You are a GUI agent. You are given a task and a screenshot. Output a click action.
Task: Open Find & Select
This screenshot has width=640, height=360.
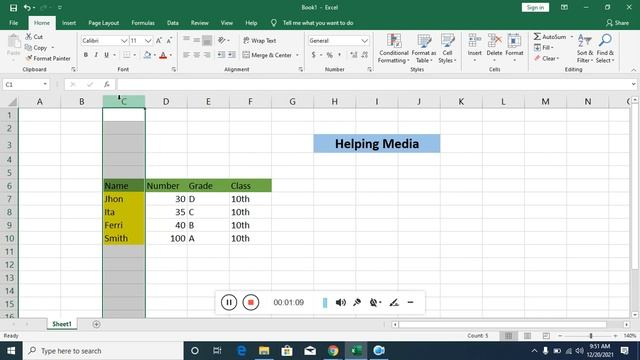tap(605, 49)
